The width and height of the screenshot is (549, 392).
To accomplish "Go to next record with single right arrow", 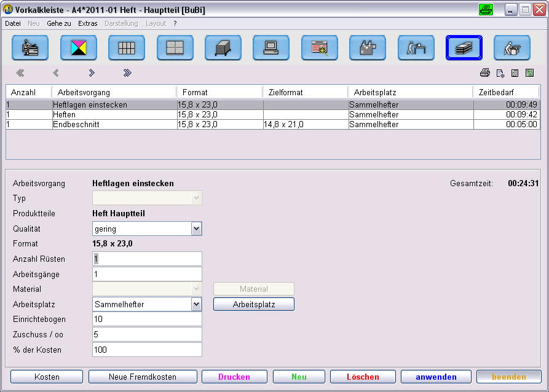I will coord(92,73).
